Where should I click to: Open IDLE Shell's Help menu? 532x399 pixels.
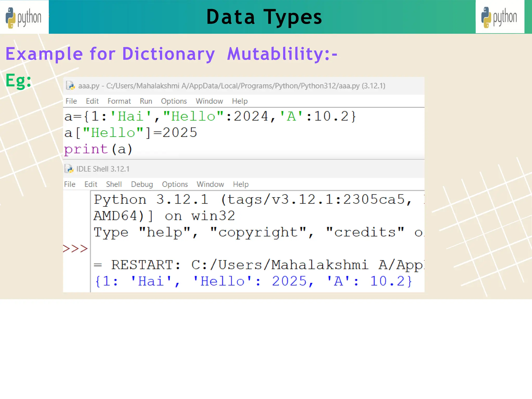(241, 184)
